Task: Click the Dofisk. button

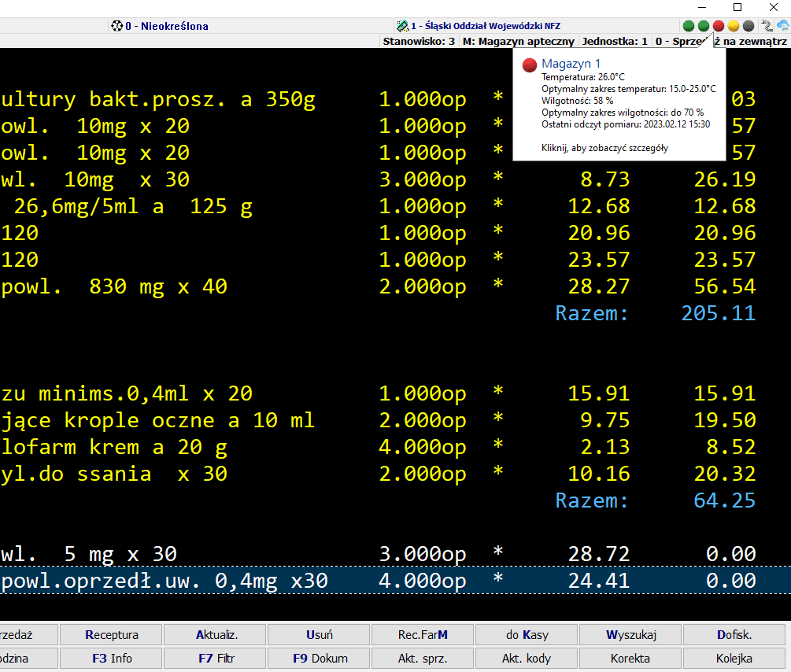Action: (x=734, y=635)
